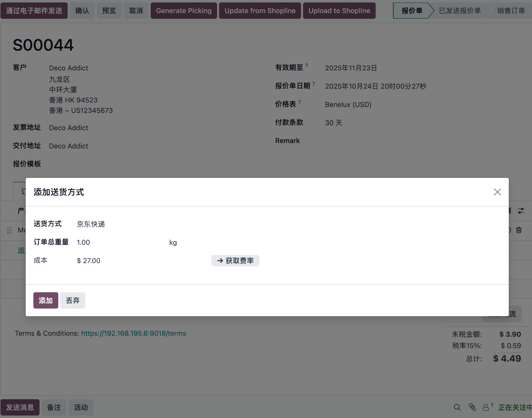Viewport: 532px width, 418px height.
Task: Open the 送货方式 dropdown showing 京东快递
Action: 91,224
